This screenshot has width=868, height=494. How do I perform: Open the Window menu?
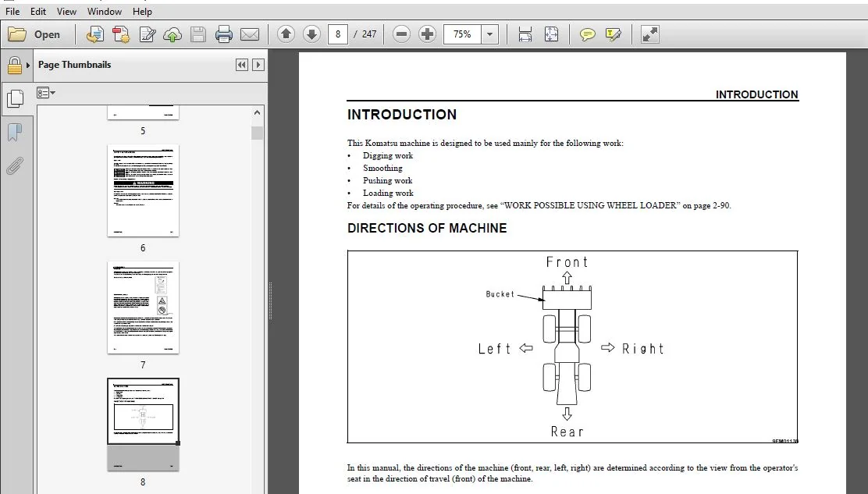click(x=104, y=11)
